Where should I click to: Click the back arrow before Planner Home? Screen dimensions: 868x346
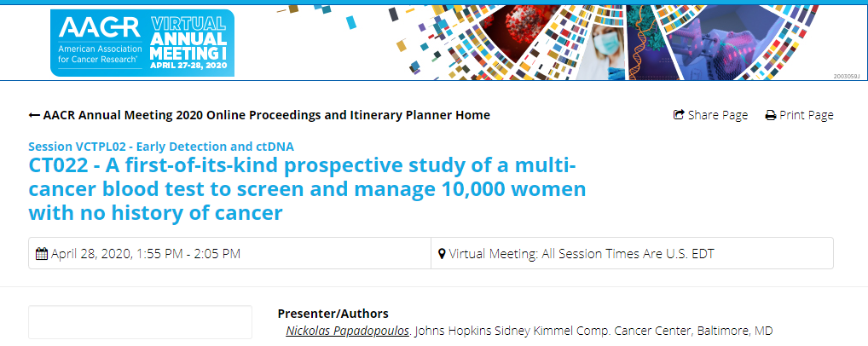point(34,115)
